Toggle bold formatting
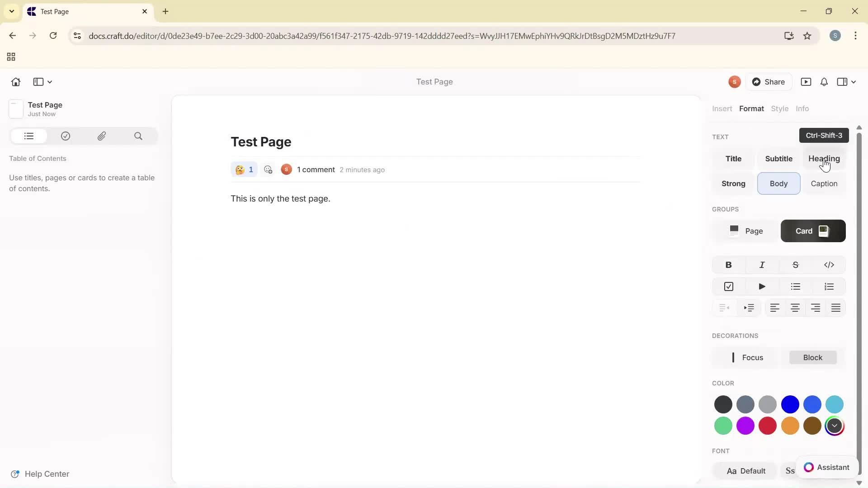Screen dimensions: 868x488 tap(728, 265)
